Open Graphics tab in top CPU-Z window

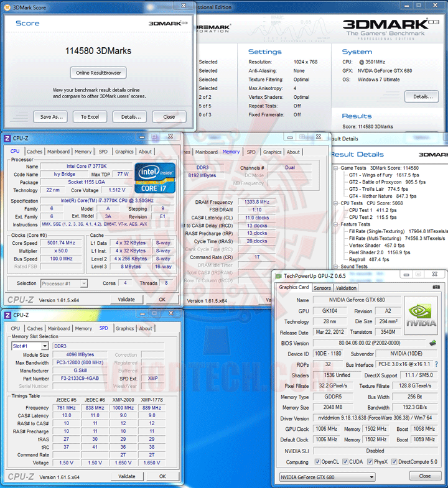click(124, 152)
